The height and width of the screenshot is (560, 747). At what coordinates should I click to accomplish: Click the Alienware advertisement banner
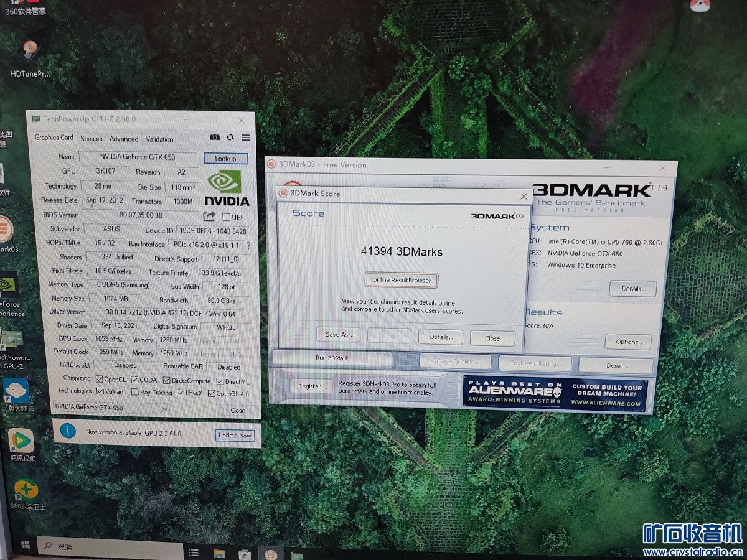[555, 393]
